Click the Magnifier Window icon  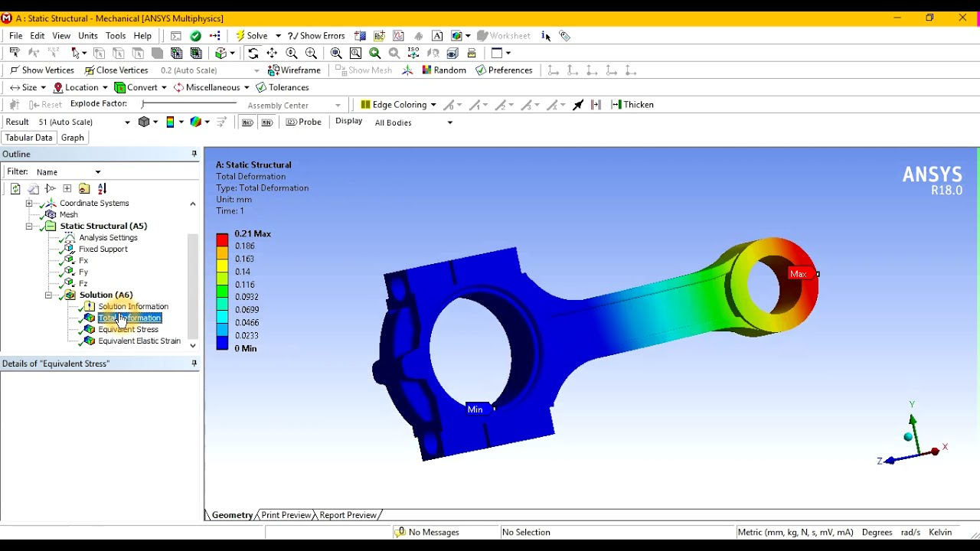coord(355,54)
